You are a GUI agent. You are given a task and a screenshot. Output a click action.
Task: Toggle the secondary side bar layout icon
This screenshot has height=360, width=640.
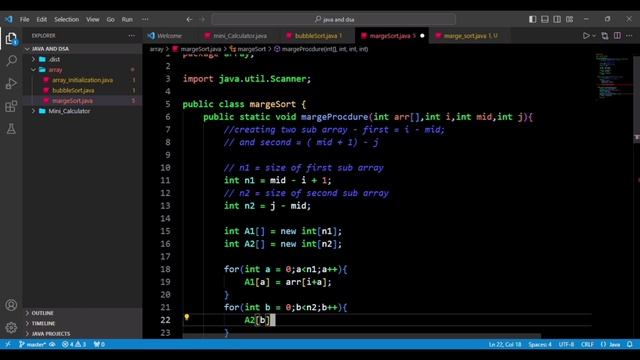click(557, 19)
